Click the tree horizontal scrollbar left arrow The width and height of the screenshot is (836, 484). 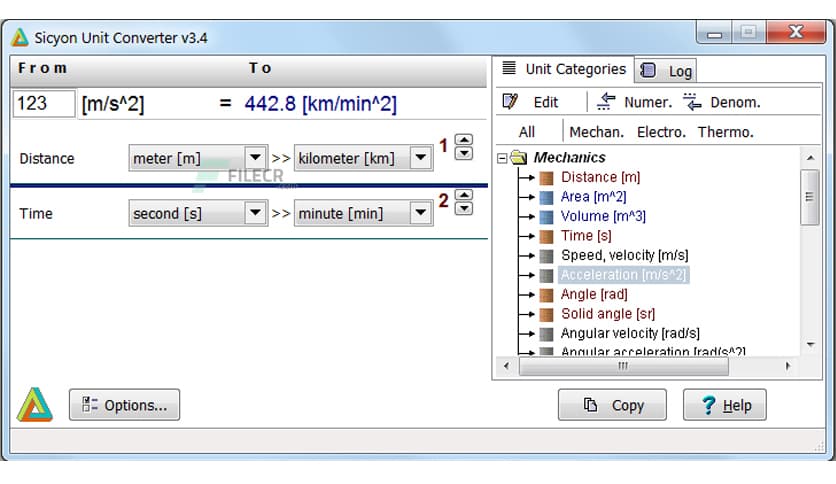(507, 366)
